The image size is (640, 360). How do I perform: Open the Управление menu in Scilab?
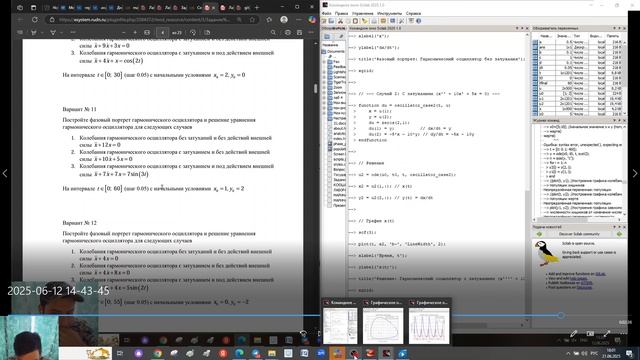tap(362, 13)
